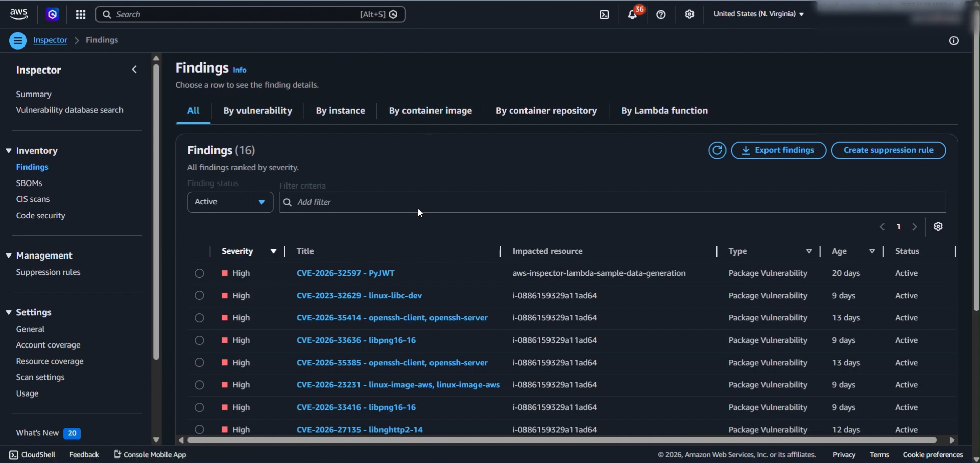980x463 pixels.
Task: Open CVE-2023-32629 - linux-libc-dev link
Action: pos(359,296)
